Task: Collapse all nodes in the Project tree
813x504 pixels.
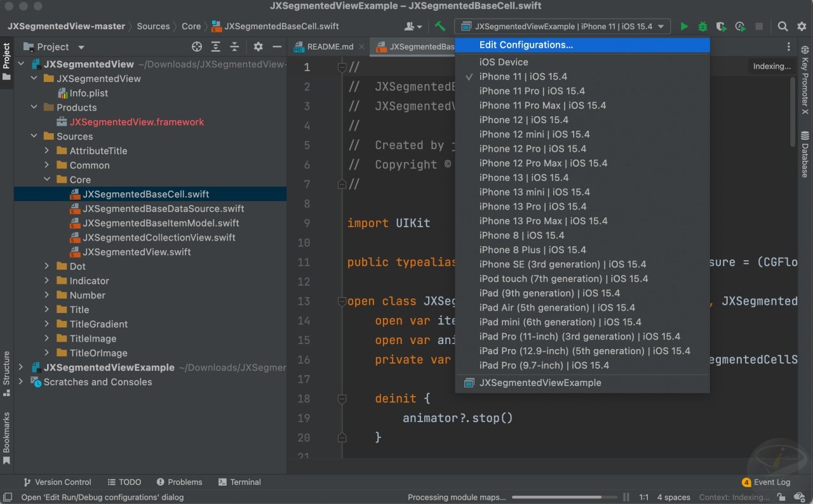Action: [x=234, y=46]
